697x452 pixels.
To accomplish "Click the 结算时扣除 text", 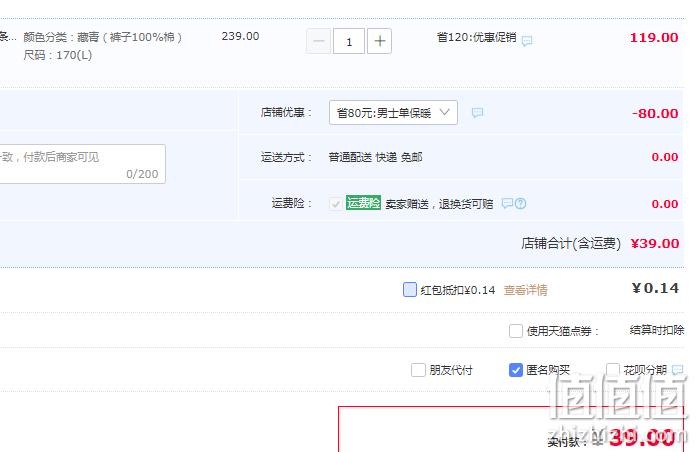I will point(657,330).
